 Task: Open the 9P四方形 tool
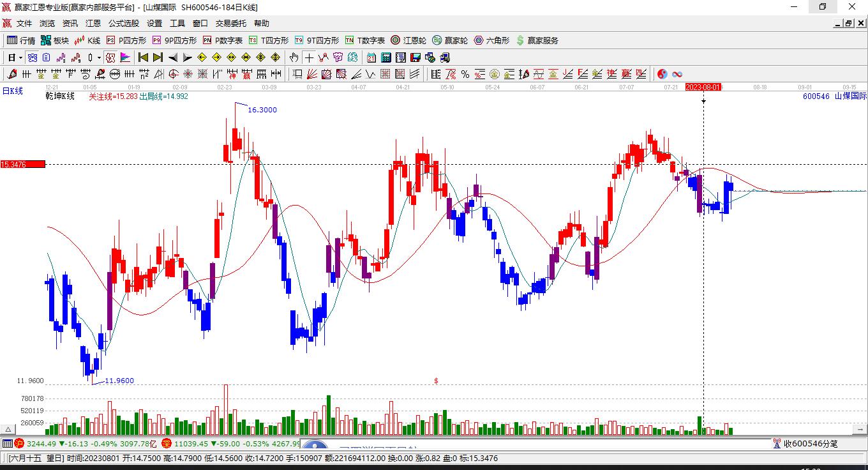[x=174, y=40]
